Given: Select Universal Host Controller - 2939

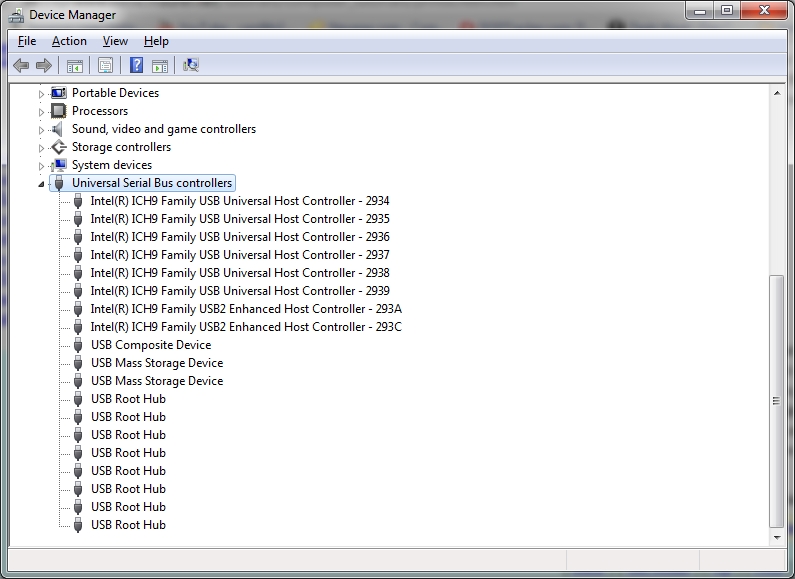Looking at the screenshot, I should click(x=240, y=291).
